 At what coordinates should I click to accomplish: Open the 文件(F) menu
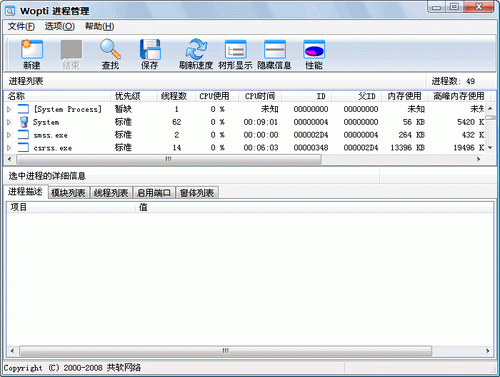(x=21, y=26)
